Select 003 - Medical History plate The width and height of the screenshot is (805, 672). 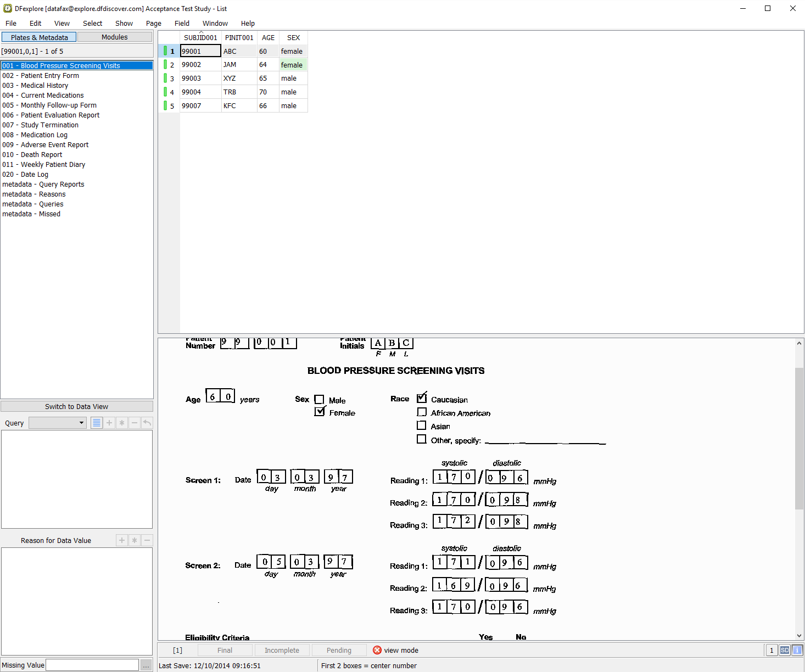[x=35, y=86]
